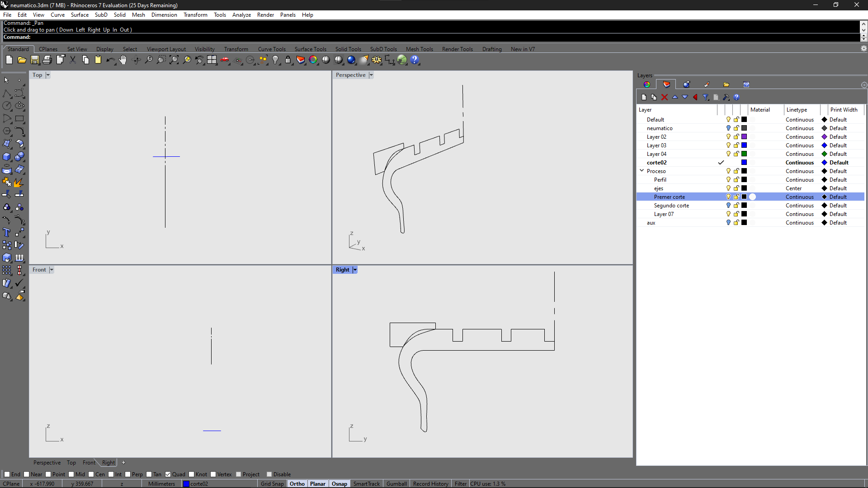Collapse the Proceso layer group
Image resolution: width=868 pixels, height=488 pixels.
[642, 171]
